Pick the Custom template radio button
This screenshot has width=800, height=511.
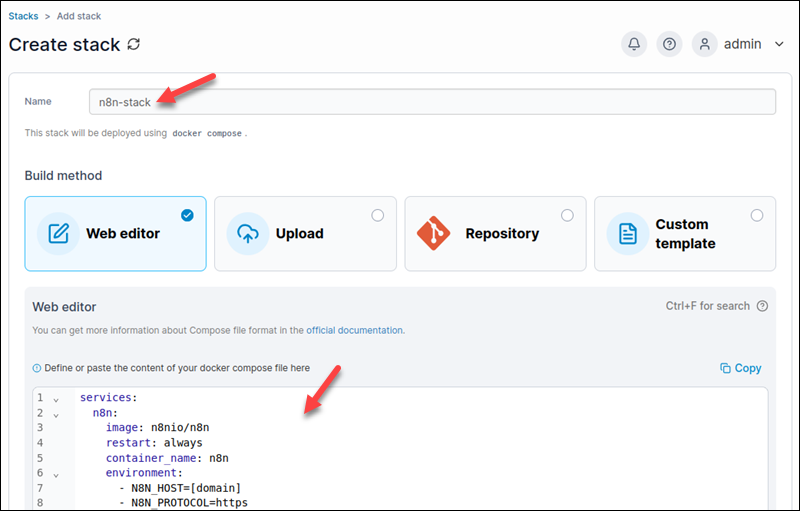pos(757,215)
